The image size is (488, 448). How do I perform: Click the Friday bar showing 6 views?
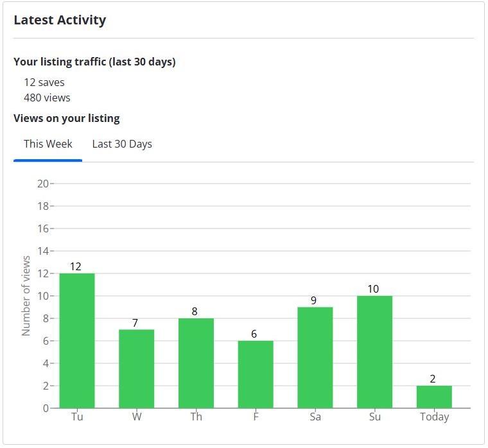(256, 374)
